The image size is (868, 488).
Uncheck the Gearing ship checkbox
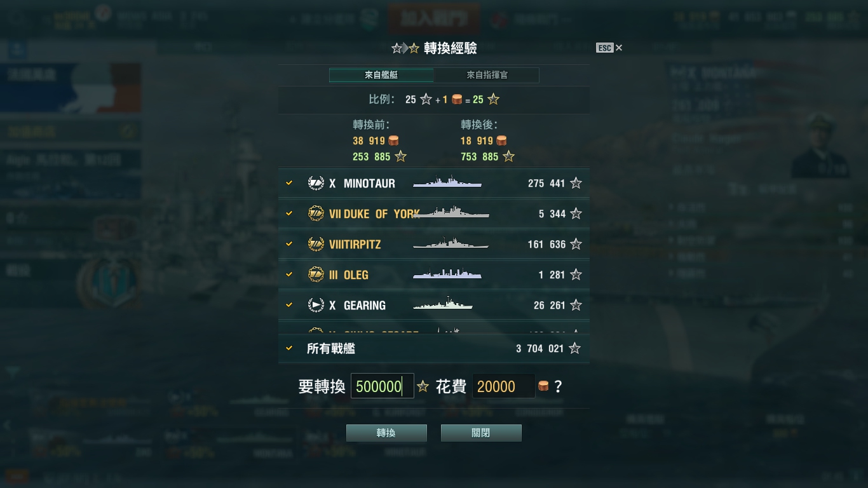point(289,305)
